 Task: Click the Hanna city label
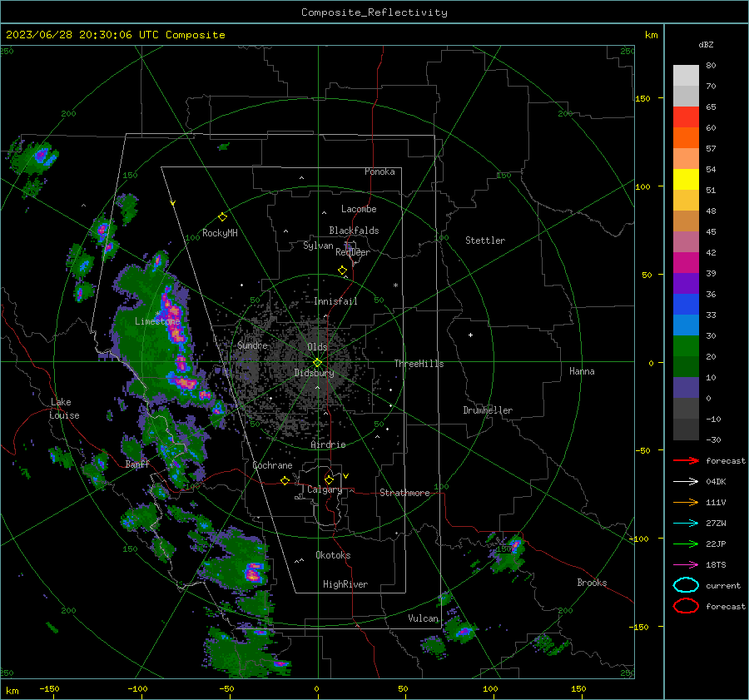tap(582, 371)
